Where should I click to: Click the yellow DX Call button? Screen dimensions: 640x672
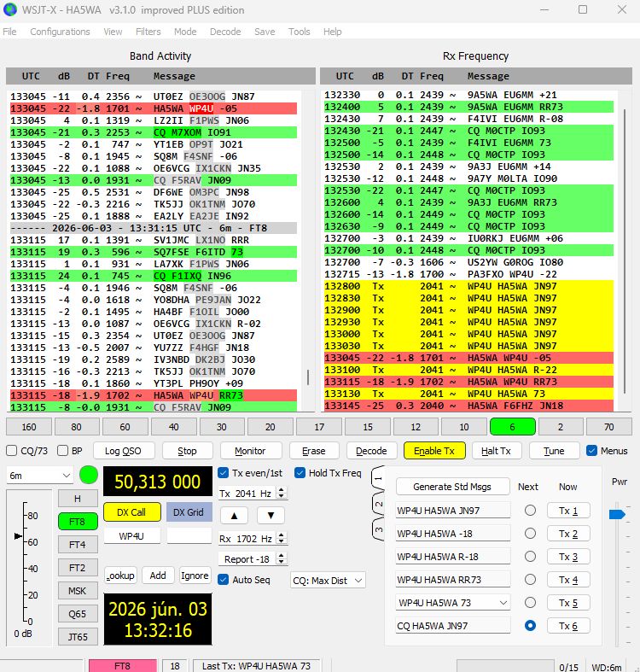[x=132, y=512]
